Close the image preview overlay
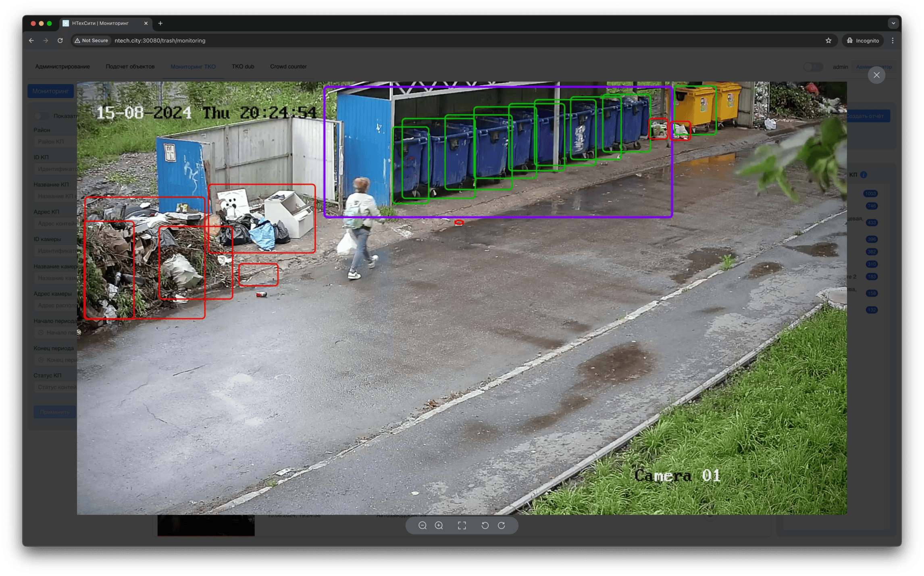924x576 pixels. tap(876, 75)
